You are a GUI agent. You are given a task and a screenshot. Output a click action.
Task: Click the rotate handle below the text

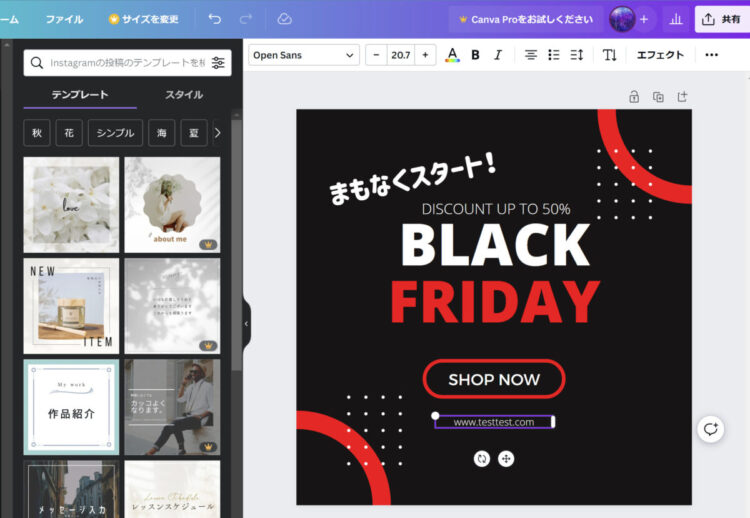pyautogui.click(x=482, y=459)
